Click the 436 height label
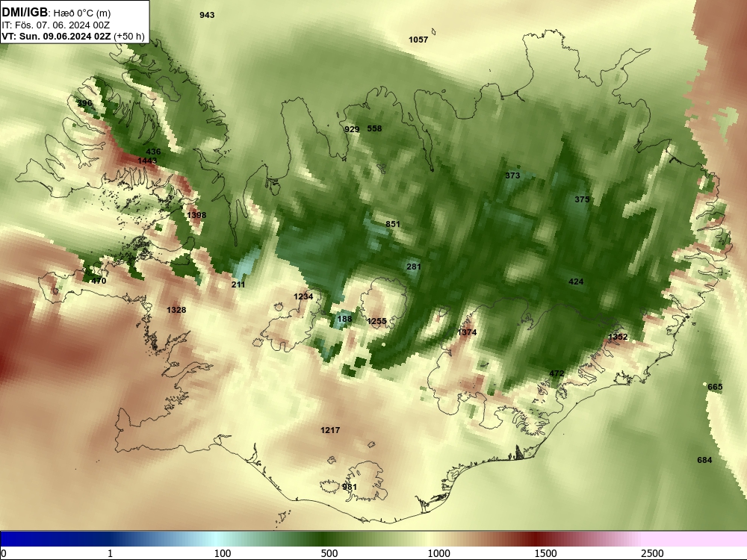The height and width of the screenshot is (560, 747). (x=153, y=152)
